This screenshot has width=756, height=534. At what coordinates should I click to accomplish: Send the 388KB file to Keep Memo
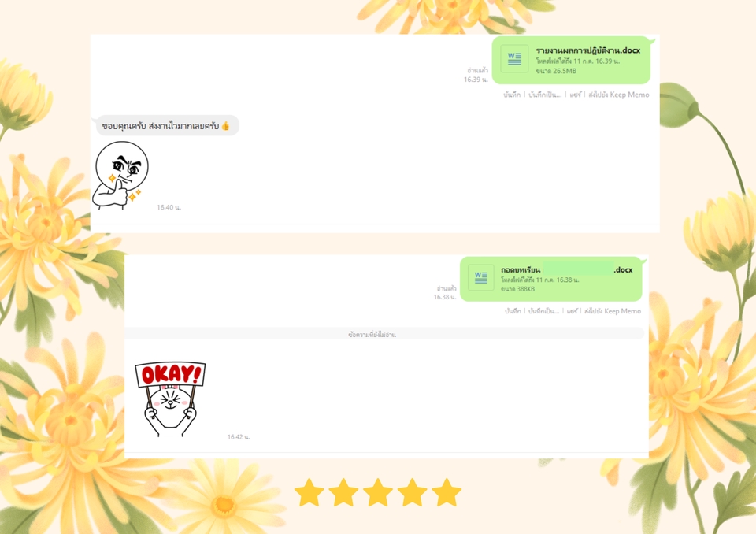pyautogui.click(x=613, y=311)
